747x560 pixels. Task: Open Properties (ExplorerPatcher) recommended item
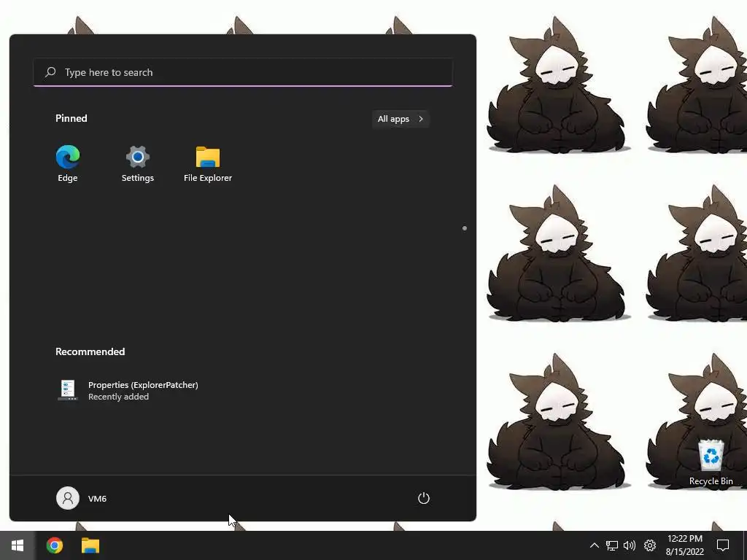tap(128, 391)
